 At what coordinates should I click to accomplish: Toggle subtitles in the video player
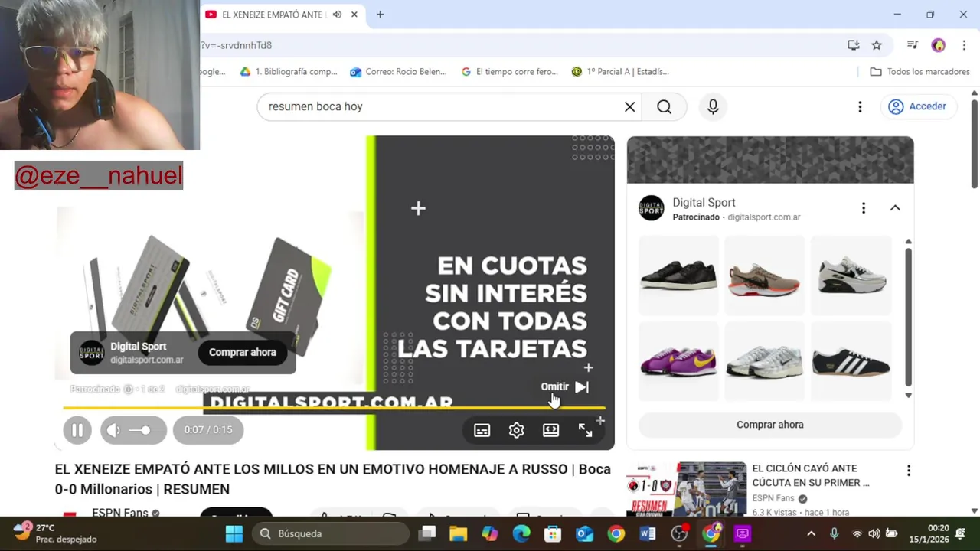coord(482,430)
